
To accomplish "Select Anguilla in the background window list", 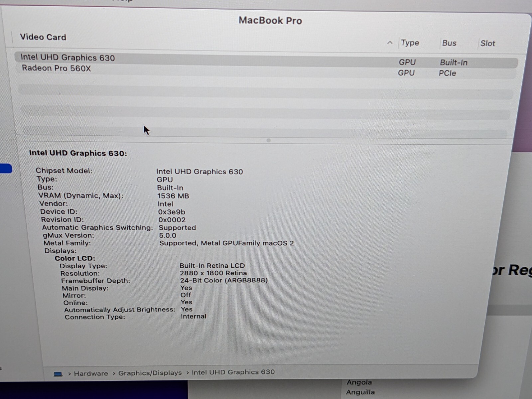I will [x=360, y=392].
